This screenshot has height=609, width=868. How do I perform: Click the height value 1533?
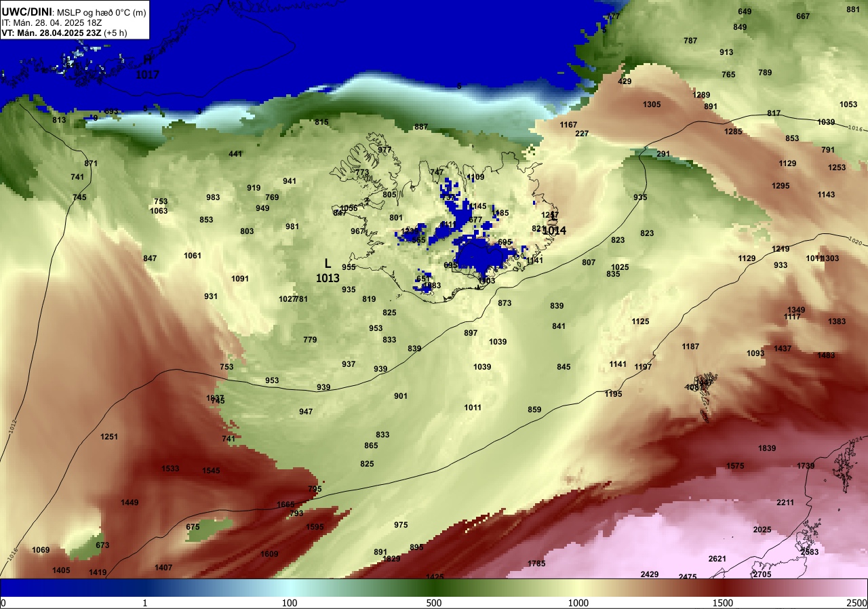pyautogui.click(x=170, y=469)
